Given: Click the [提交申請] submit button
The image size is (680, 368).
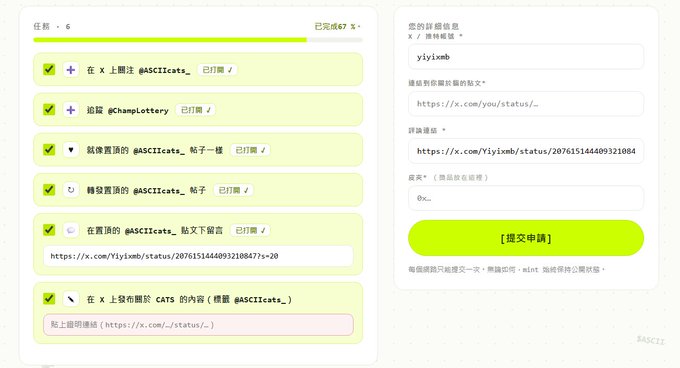Looking at the screenshot, I should pos(526,238).
